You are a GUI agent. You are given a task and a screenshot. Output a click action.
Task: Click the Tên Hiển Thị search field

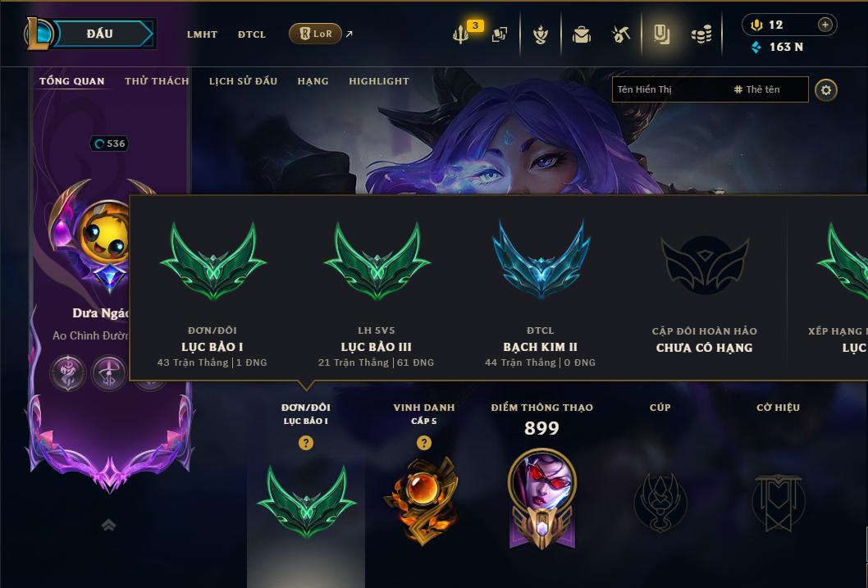tap(710, 89)
